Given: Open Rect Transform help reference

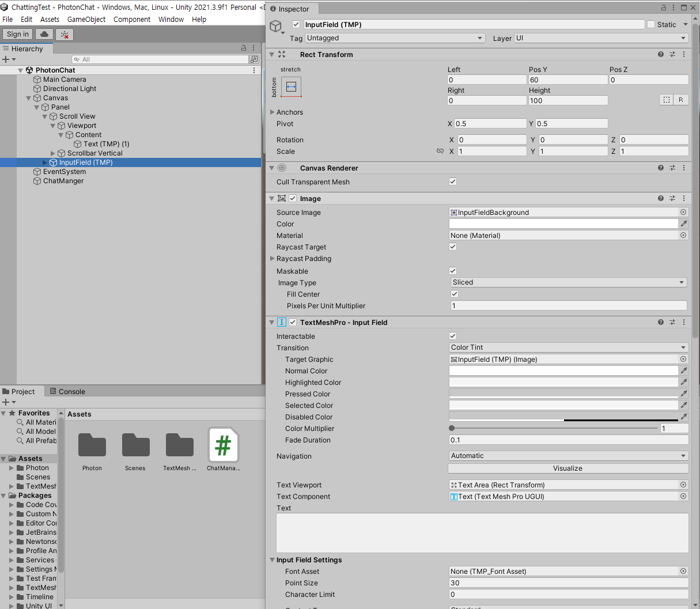Looking at the screenshot, I should coord(661,54).
